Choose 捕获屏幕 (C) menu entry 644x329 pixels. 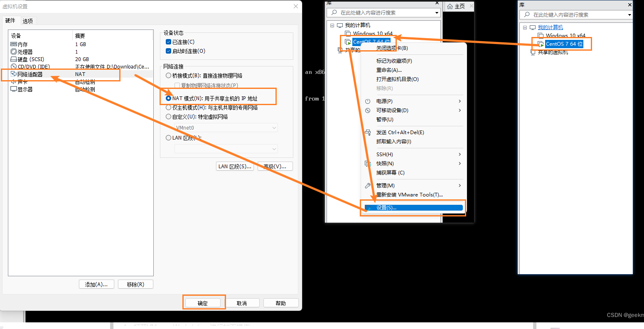[x=390, y=173]
